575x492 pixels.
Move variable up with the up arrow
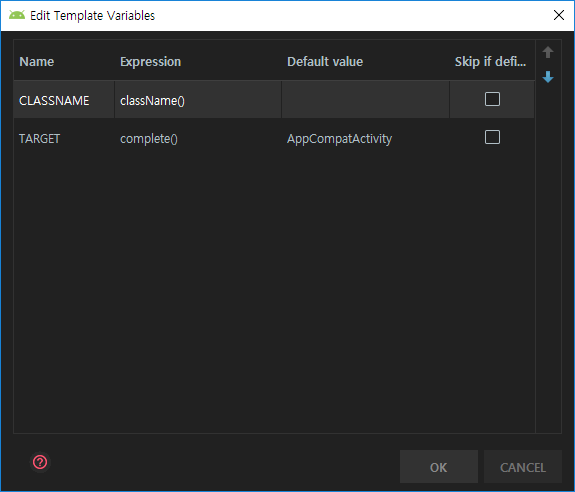(x=548, y=52)
